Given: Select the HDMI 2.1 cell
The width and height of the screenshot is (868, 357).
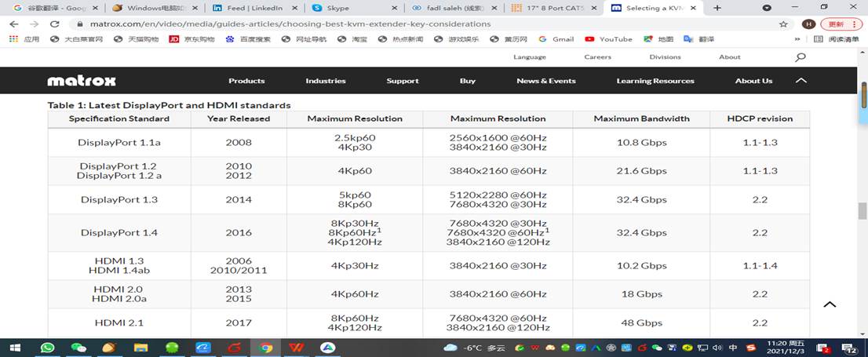Looking at the screenshot, I should pos(119,322).
